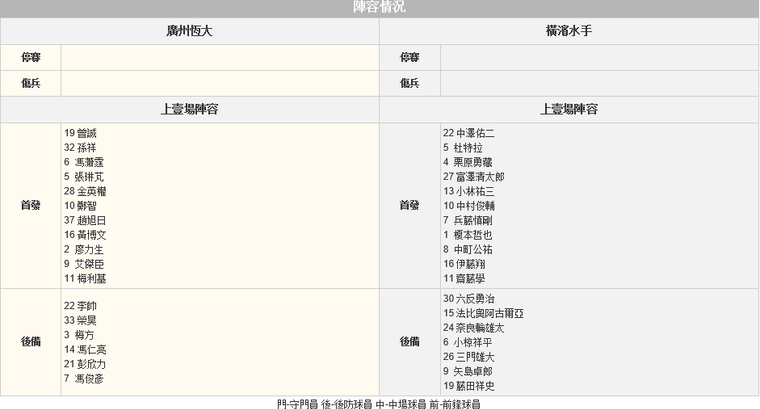This screenshot has width=760, height=409.
Task: Click the 陣容情況 header title
Action: tap(379, 7)
